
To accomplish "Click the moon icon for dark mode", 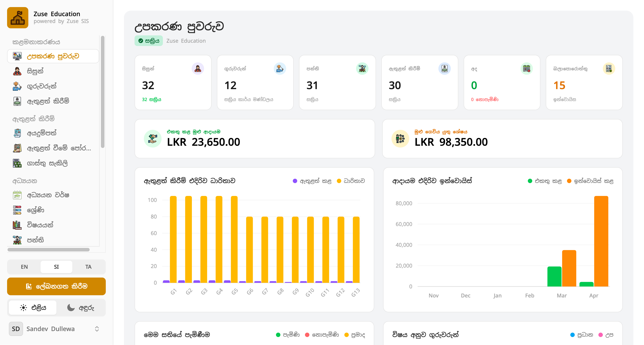I will [71, 308].
